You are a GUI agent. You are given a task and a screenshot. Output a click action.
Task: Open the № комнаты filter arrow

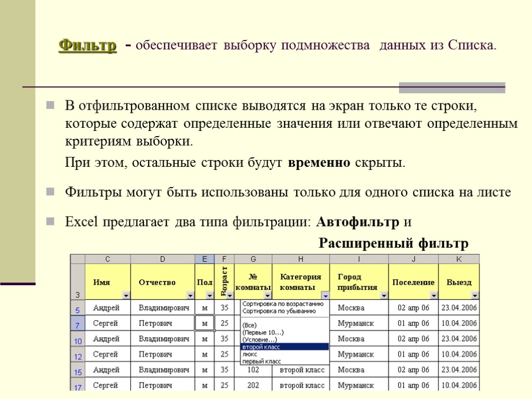pyautogui.click(x=268, y=295)
